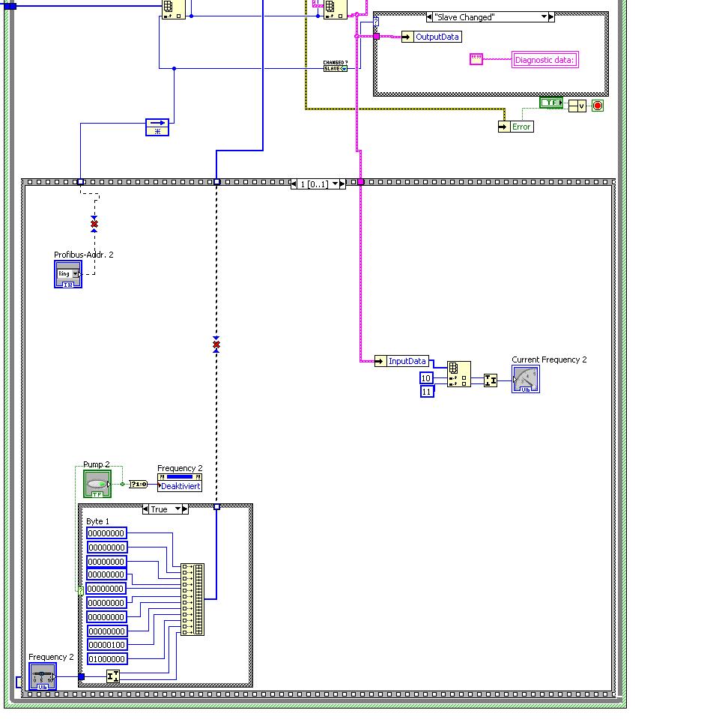
Task: Click the Pump 2 boolean control terminal
Action: (97, 484)
